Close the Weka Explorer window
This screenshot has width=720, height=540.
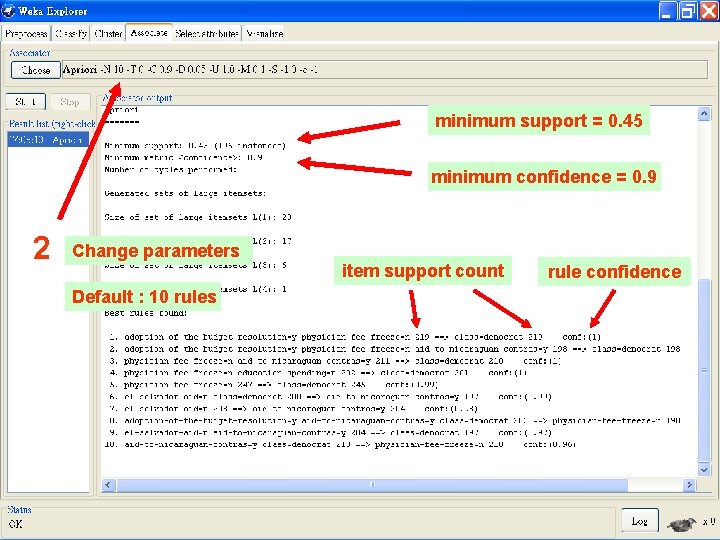pos(709,11)
